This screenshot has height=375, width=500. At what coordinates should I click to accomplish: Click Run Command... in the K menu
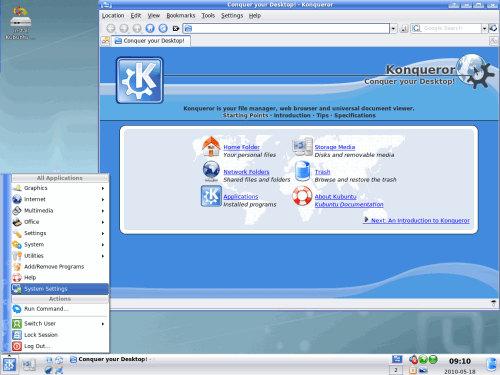[x=60, y=309]
